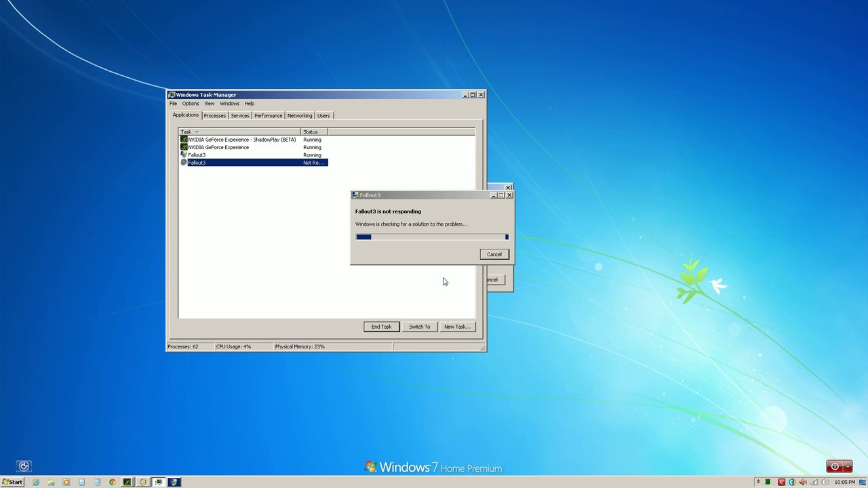This screenshot has width=868, height=488.
Task: Click the New Task... button
Action: (456, 327)
